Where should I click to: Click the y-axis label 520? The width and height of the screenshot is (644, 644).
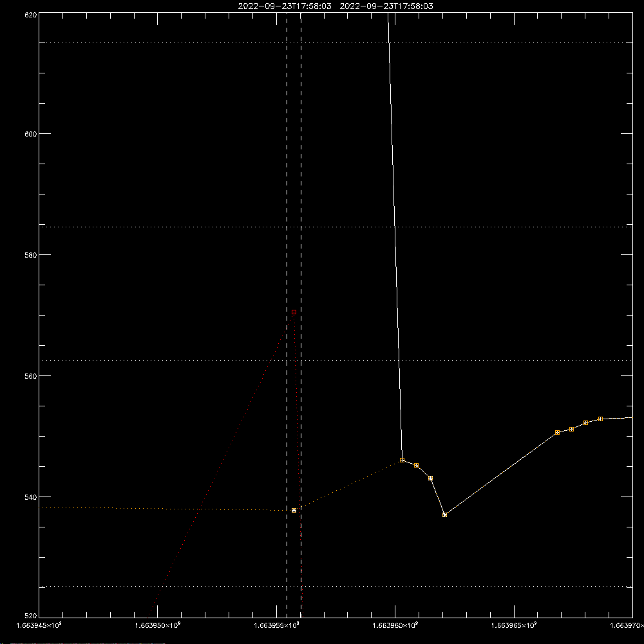pyautogui.click(x=31, y=616)
